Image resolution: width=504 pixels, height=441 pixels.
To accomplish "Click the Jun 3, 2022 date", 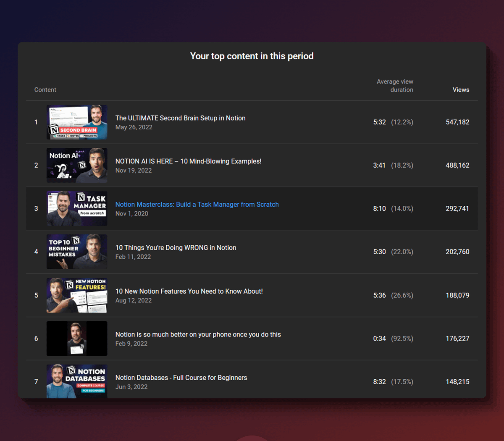I will [131, 387].
